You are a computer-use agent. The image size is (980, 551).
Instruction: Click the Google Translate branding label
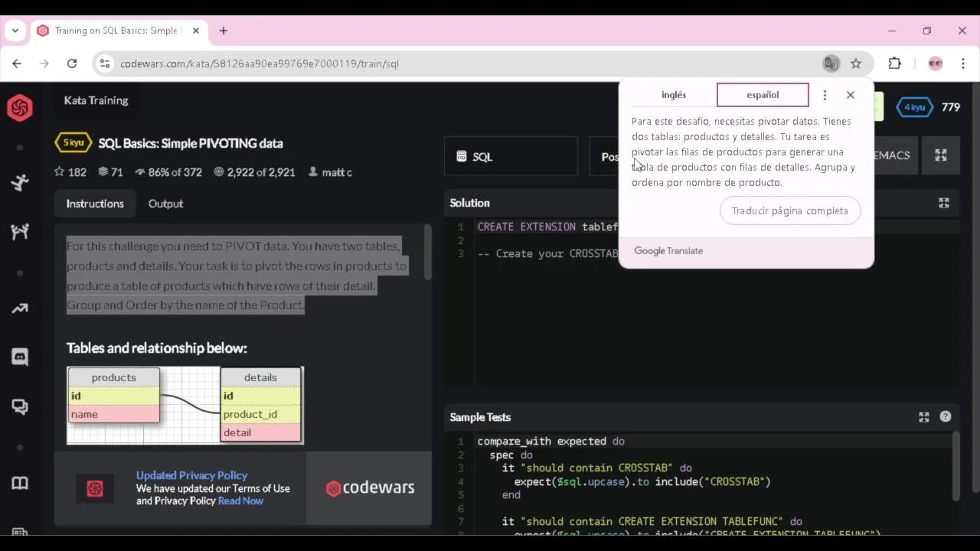668,251
